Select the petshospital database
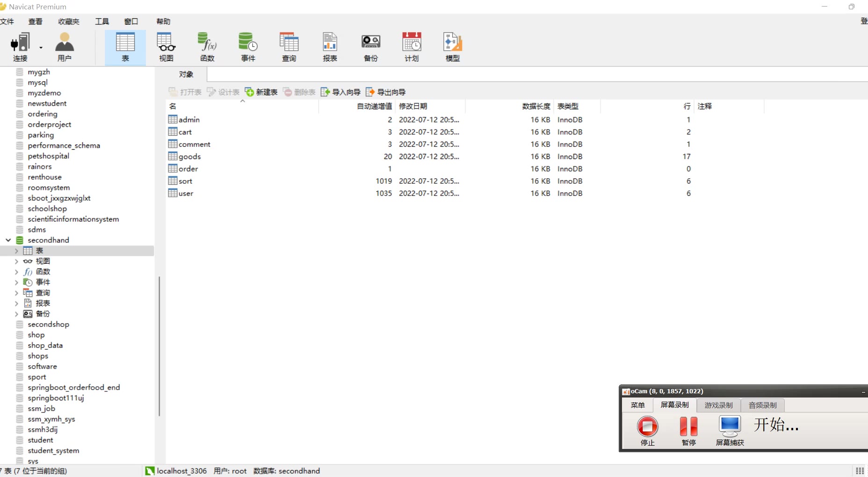Viewport: 868px width, 477px height. 48,156
